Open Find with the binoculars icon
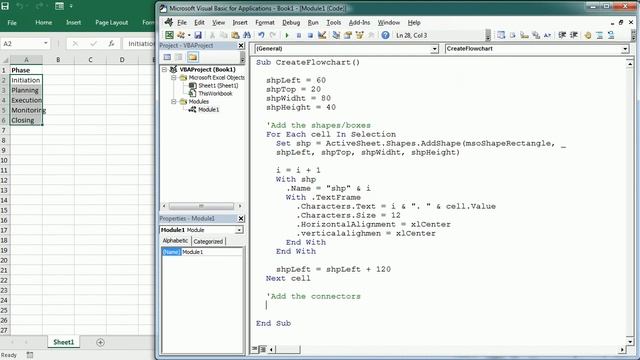This screenshot has height=360, width=640. point(247,36)
